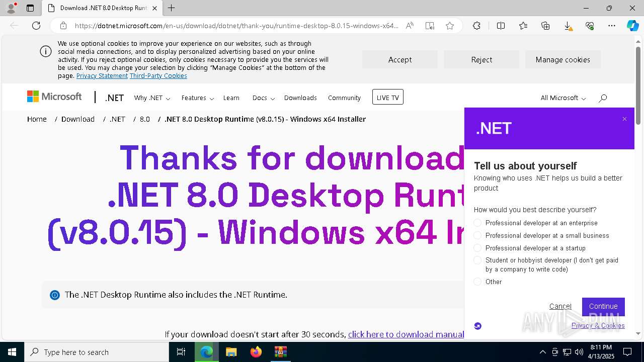Click the browser address bar
Image resolution: width=644 pixels, height=362 pixels.
coord(236,26)
